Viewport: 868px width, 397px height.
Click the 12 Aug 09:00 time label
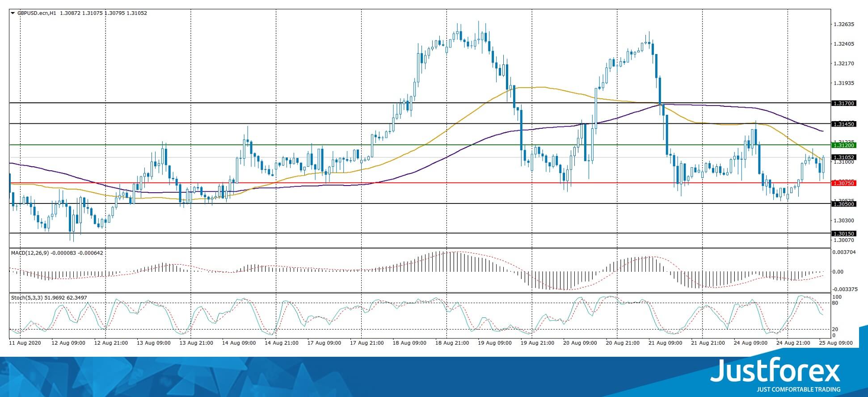[68, 343]
